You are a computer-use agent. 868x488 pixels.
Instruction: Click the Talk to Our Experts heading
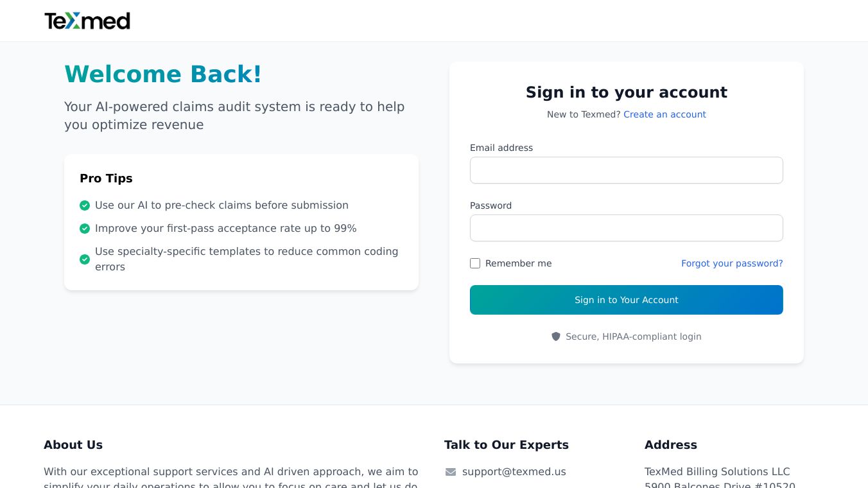point(506,445)
